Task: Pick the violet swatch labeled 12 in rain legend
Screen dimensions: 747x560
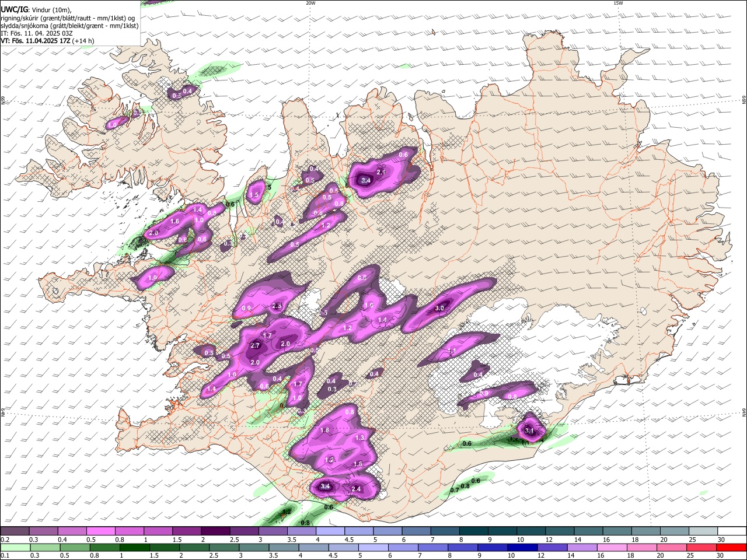Action: tap(553, 547)
